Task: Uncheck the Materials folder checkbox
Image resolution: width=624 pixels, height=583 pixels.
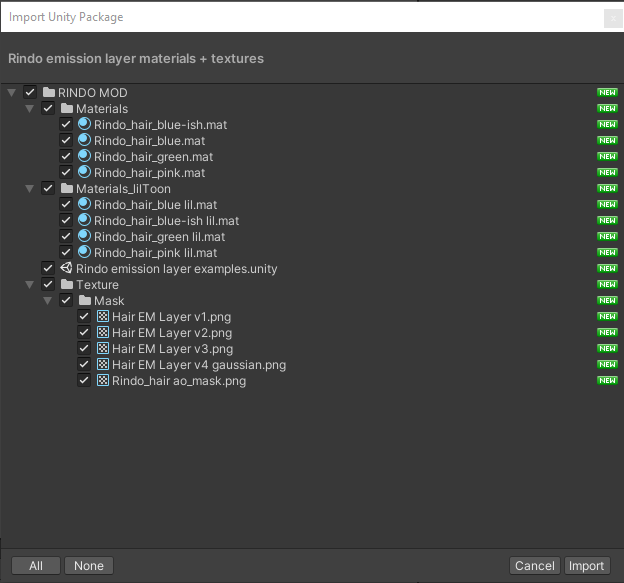Action: click(x=48, y=108)
